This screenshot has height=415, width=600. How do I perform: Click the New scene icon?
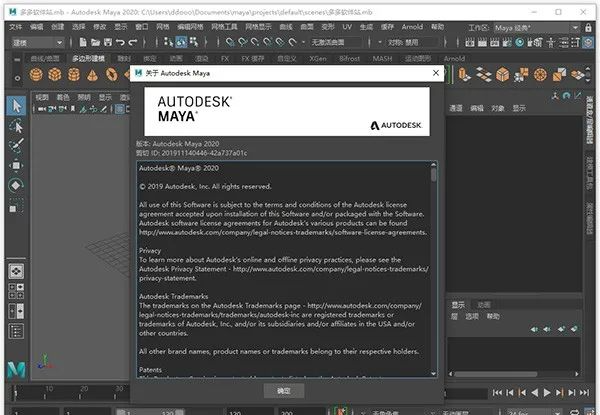[83, 42]
